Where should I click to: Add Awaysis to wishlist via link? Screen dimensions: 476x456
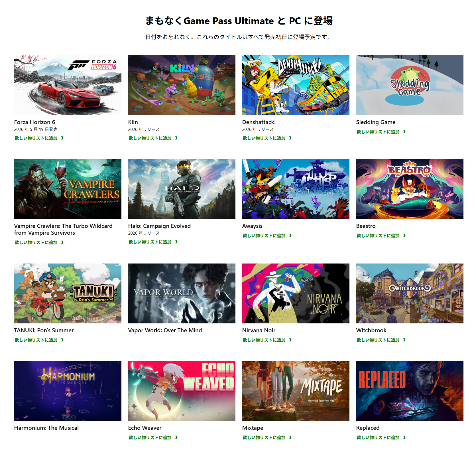point(267,236)
